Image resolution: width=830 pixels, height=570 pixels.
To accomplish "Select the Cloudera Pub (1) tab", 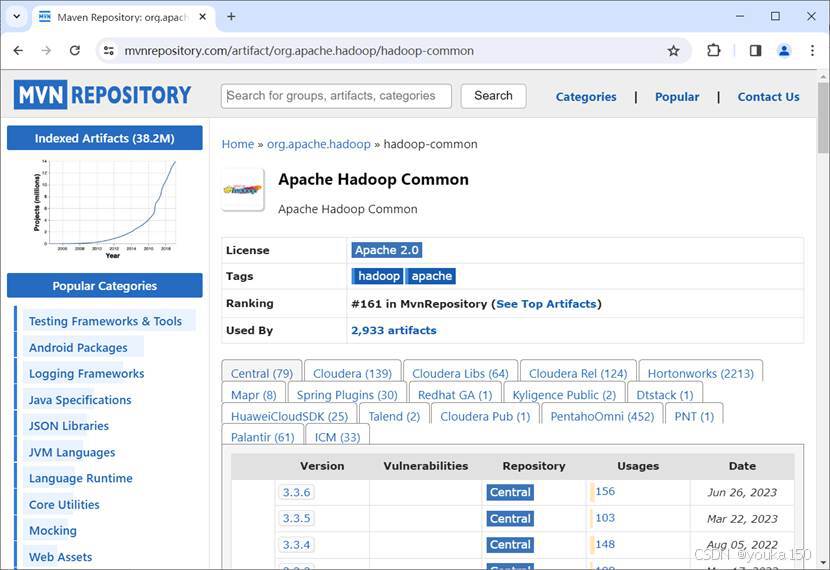I will 485,417.
